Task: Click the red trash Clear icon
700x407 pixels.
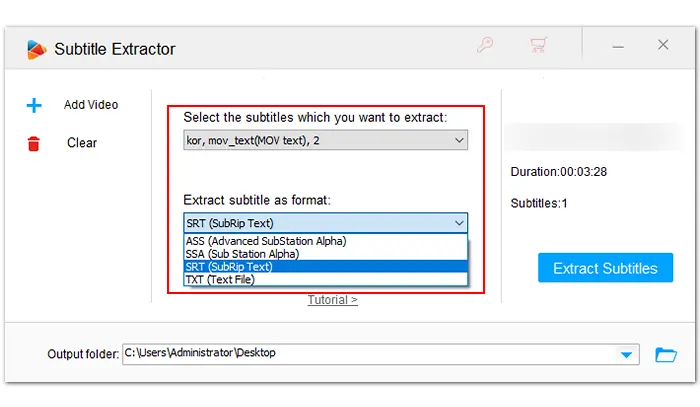Action: pos(35,143)
